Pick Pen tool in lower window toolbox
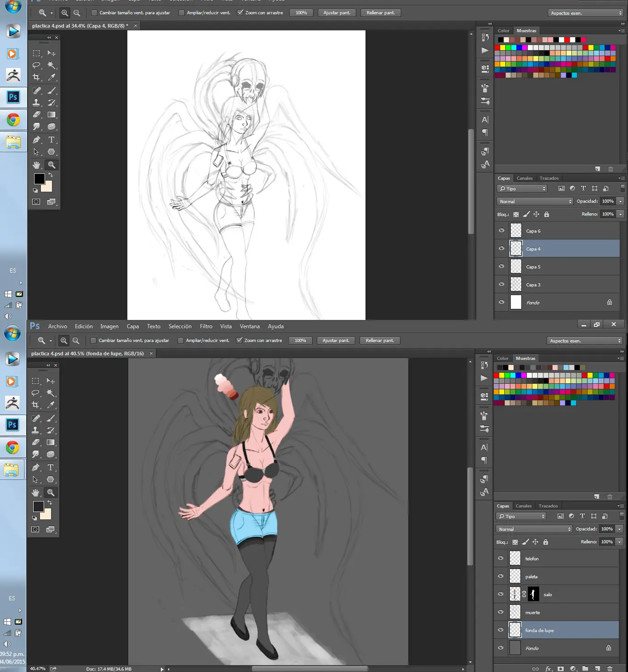This screenshot has height=672, width=628. click(x=36, y=467)
